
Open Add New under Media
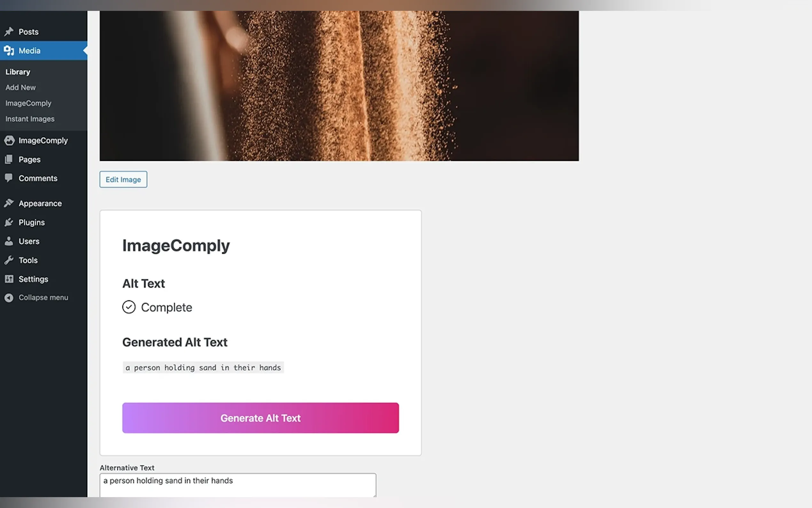tap(20, 87)
